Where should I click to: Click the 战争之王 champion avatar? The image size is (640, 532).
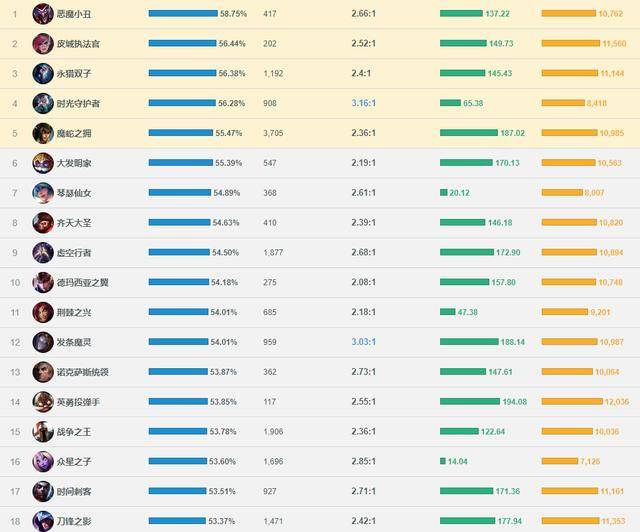pyautogui.click(x=43, y=432)
